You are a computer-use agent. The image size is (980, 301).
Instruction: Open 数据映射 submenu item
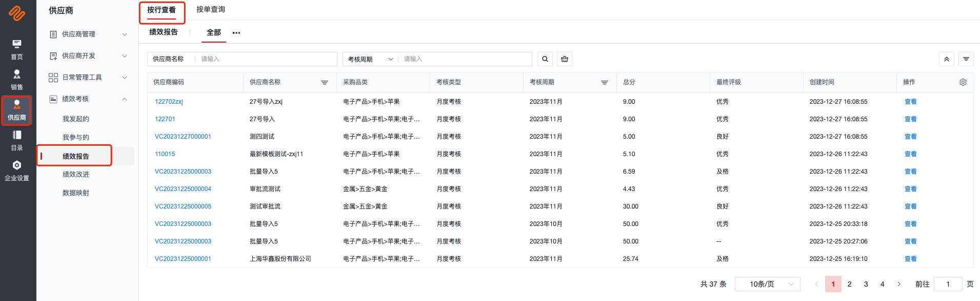[76, 193]
